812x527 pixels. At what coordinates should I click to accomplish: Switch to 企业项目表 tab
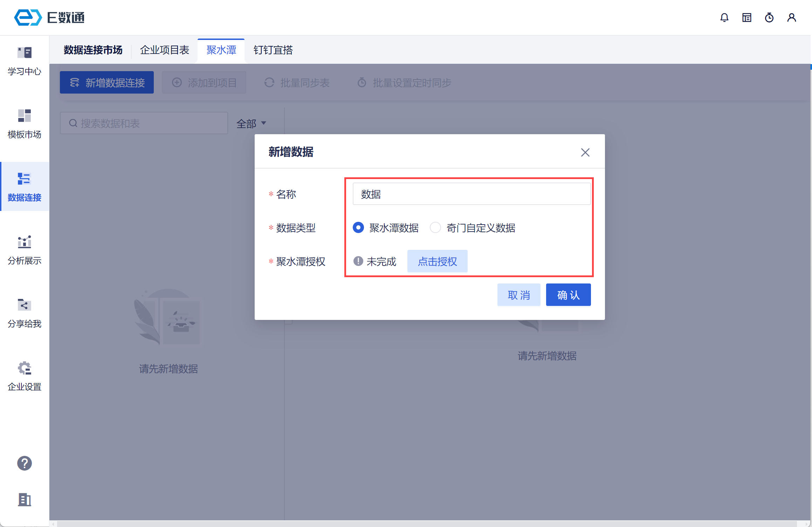[165, 50]
